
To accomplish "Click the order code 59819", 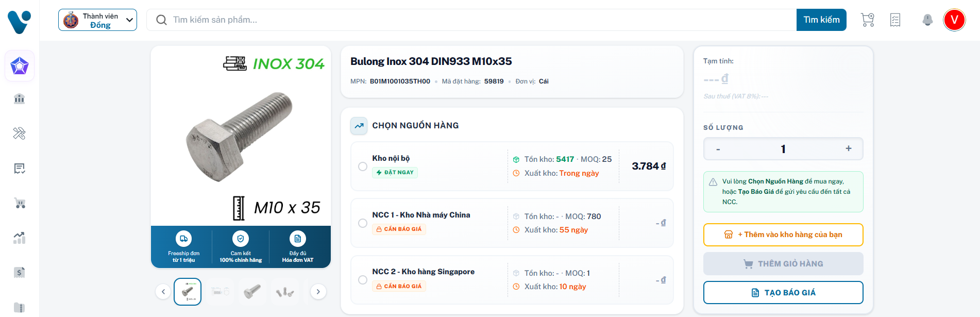I will [x=494, y=81].
